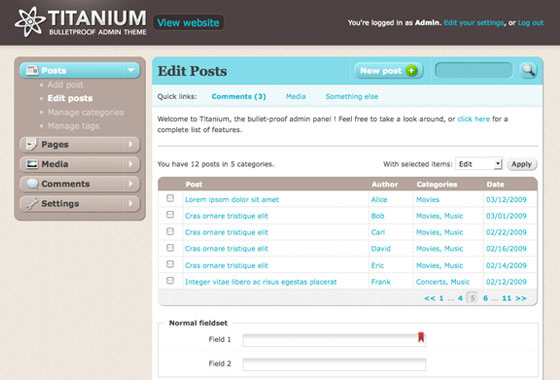
Task: Select current page 5 in pagination
Action: coord(472,298)
